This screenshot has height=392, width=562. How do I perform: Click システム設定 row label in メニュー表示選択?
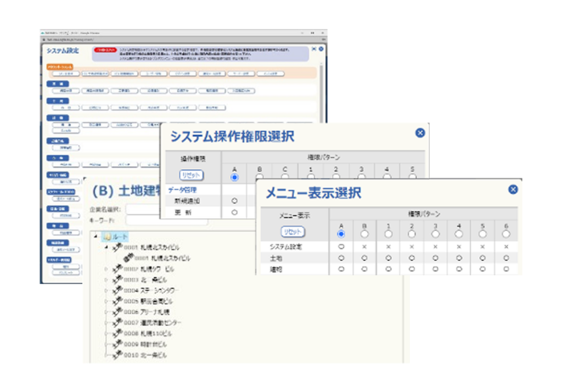click(x=285, y=247)
